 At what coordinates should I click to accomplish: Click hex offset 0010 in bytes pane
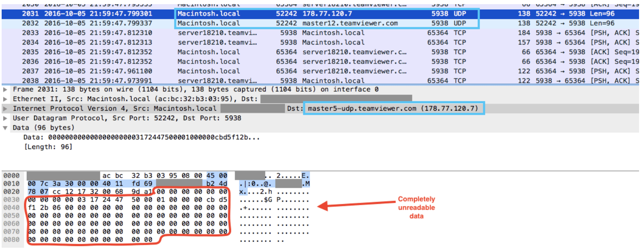(x=12, y=184)
